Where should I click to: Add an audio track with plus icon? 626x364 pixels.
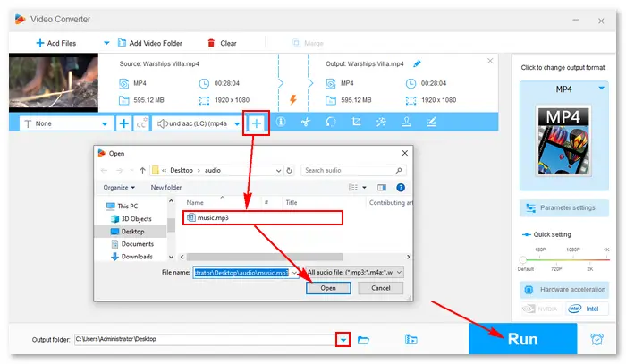(257, 123)
